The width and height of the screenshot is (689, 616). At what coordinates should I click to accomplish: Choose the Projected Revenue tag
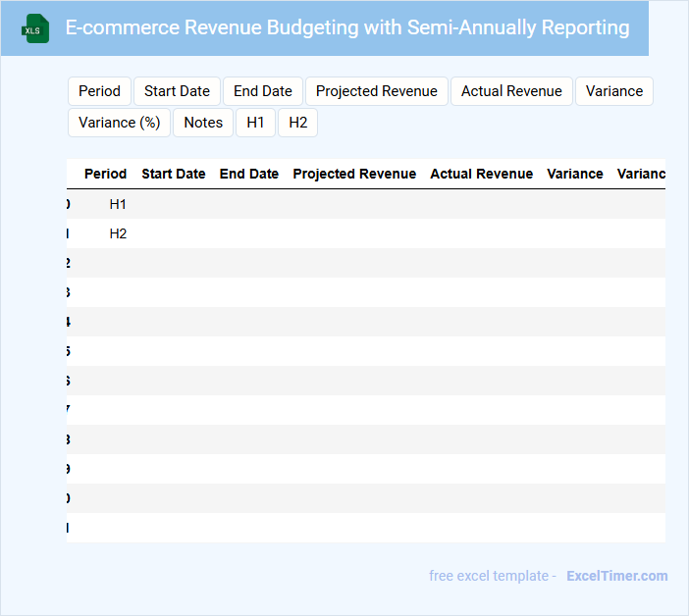tap(376, 91)
